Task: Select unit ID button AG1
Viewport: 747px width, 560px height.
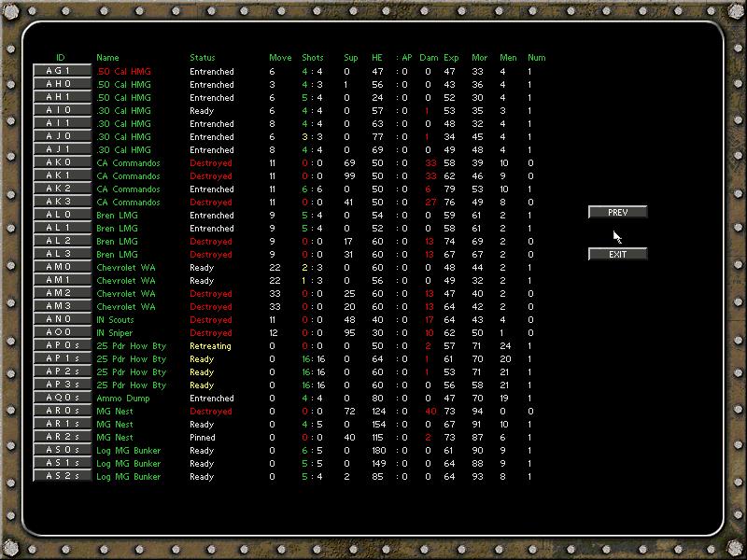Action: tap(63, 71)
